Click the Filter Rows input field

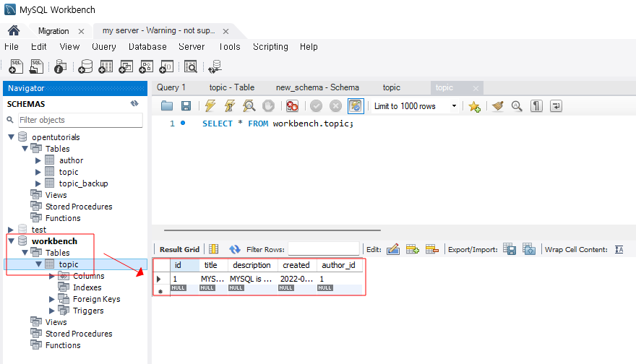pos(324,249)
